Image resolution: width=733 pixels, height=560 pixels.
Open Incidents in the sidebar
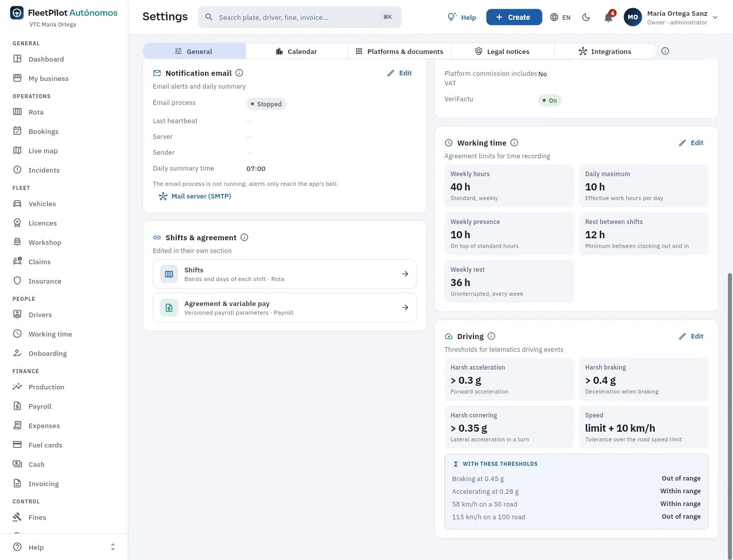[x=64, y=170]
